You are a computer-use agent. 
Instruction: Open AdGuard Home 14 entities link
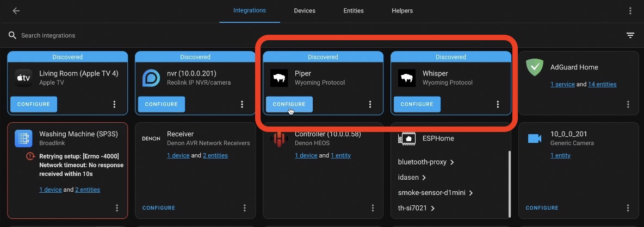click(602, 84)
